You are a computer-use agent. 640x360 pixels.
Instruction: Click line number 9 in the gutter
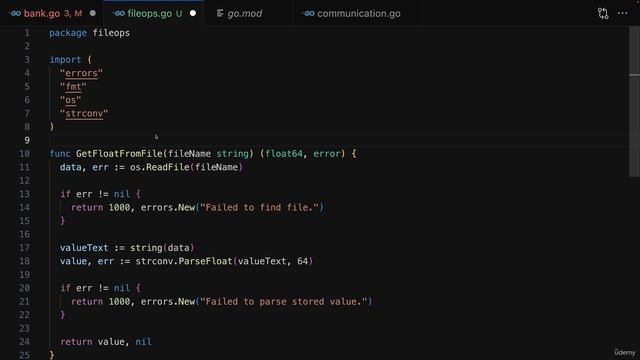coord(27,140)
